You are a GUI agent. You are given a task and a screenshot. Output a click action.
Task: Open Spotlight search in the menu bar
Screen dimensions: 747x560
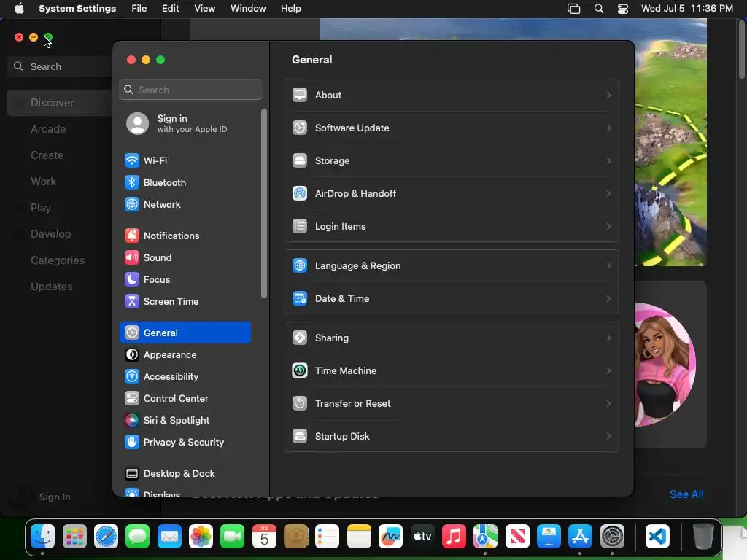coord(600,9)
